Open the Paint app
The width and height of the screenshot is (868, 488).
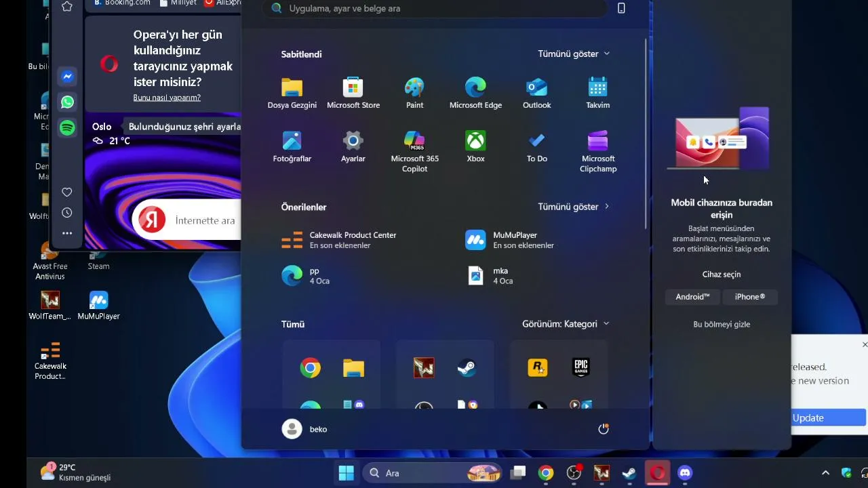click(x=414, y=94)
